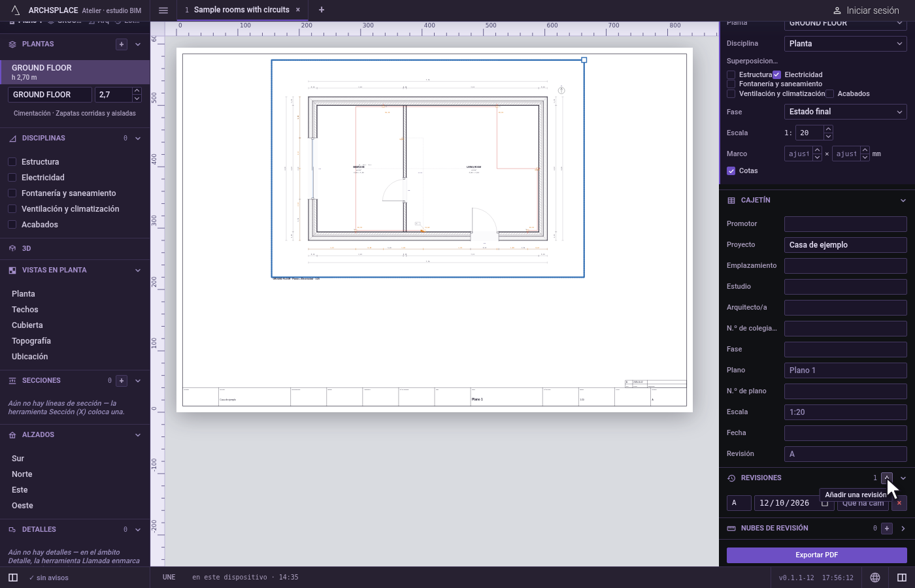Image resolution: width=915 pixels, height=588 pixels.
Task: Delete revision A with the red X
Action: pos(899,503)
